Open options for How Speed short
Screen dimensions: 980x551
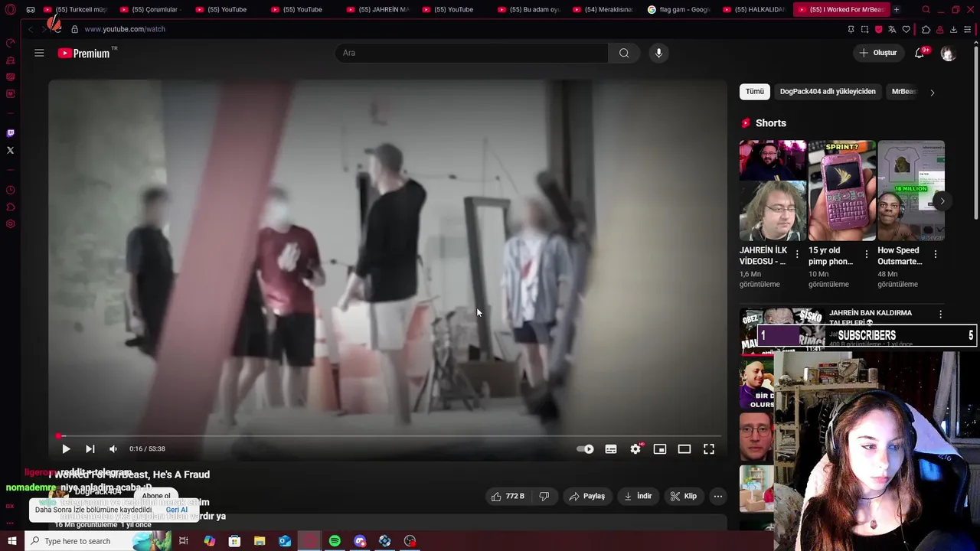936,254
